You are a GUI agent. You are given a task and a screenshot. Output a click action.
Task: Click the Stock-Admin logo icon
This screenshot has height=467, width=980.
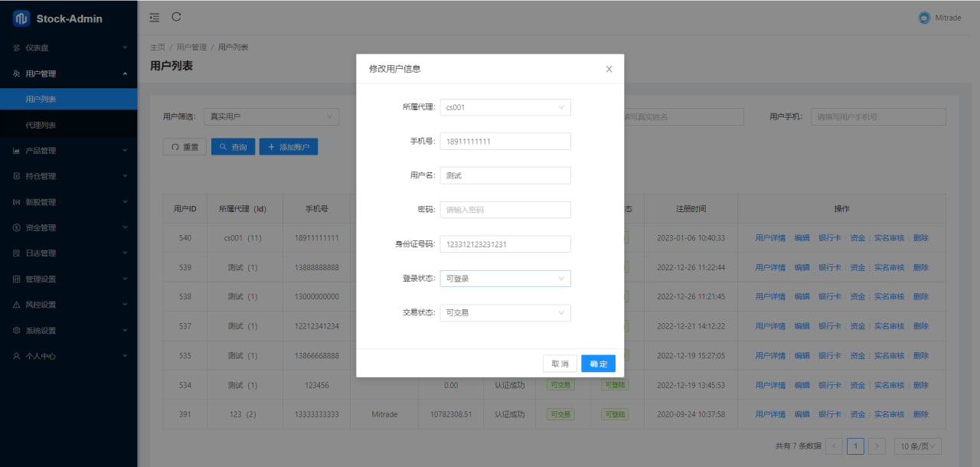pos(21,18)
